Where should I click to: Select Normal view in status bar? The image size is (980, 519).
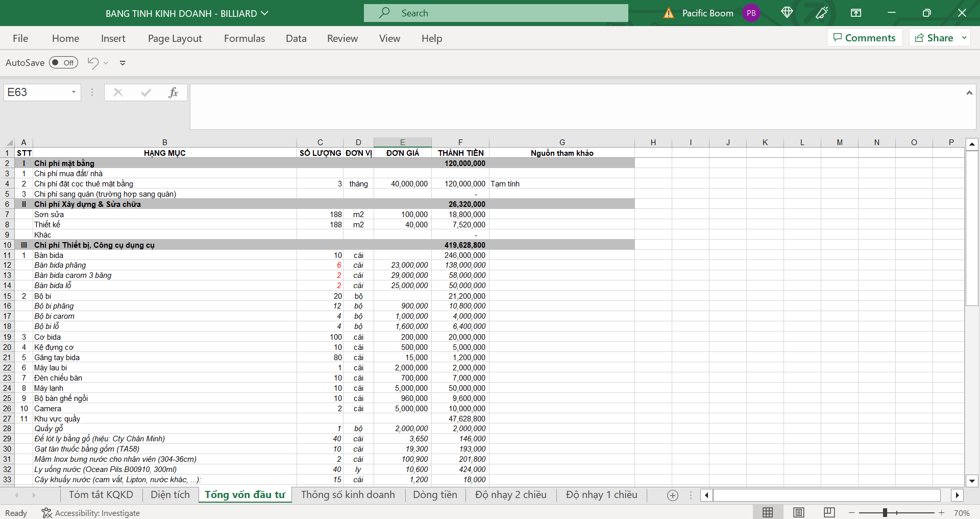click(x=767, y=512)
